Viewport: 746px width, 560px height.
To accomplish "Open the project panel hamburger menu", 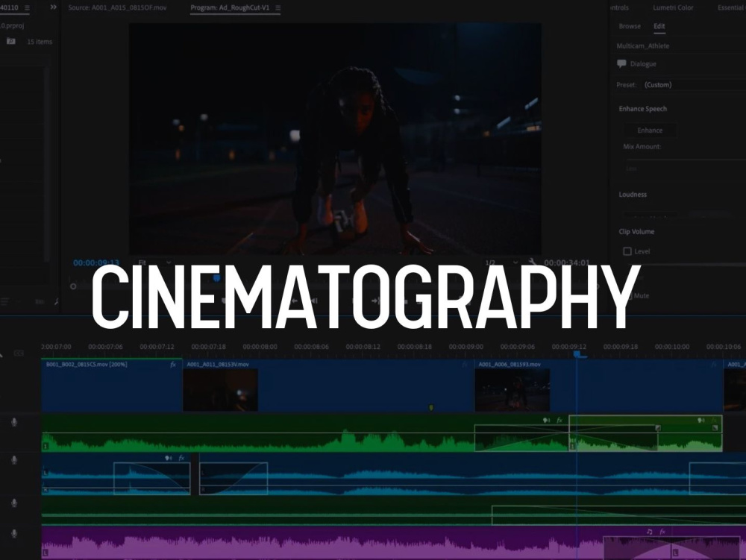I will tap(27, 8).
